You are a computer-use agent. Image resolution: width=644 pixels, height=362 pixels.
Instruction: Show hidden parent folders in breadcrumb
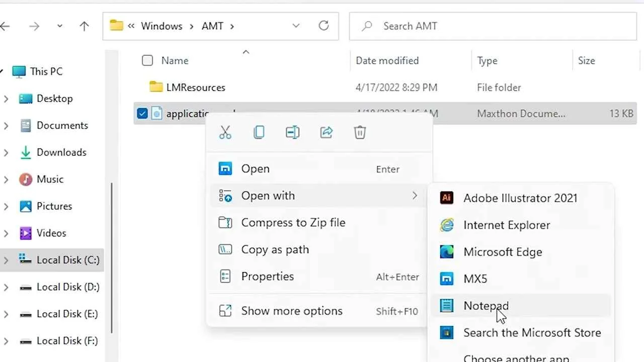[x=131, y=26]
